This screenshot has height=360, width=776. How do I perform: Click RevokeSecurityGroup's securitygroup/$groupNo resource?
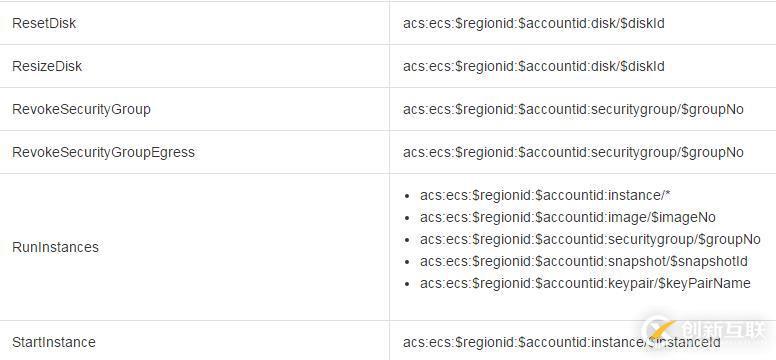(573, 109)
